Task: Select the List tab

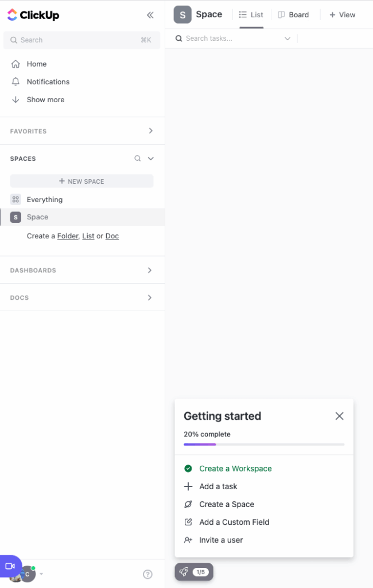Action: coord(251,15)
